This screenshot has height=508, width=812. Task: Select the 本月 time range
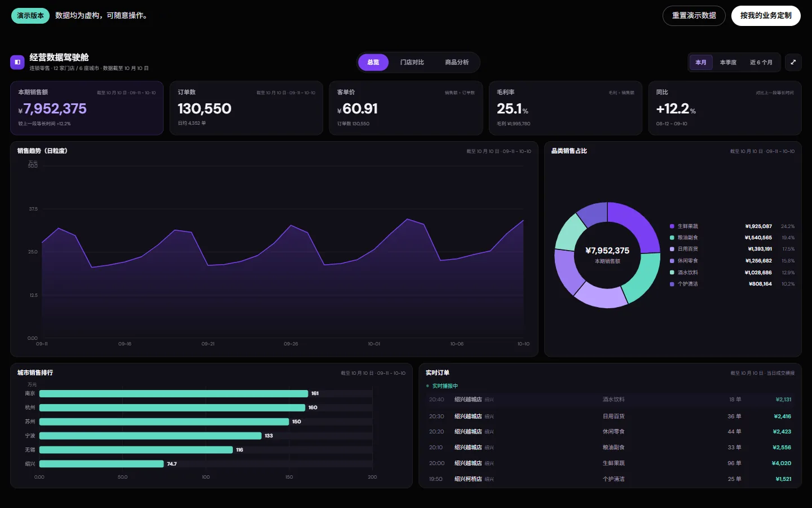coord(701,62)
